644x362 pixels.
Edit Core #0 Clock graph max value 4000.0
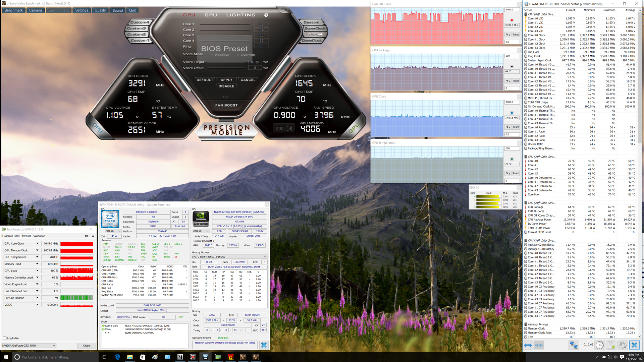click(x=512, y=10)
